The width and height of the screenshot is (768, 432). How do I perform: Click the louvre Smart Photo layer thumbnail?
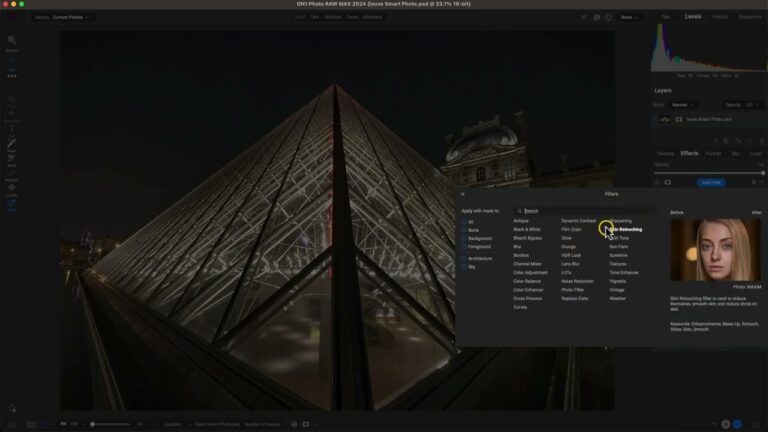(664, 119)
